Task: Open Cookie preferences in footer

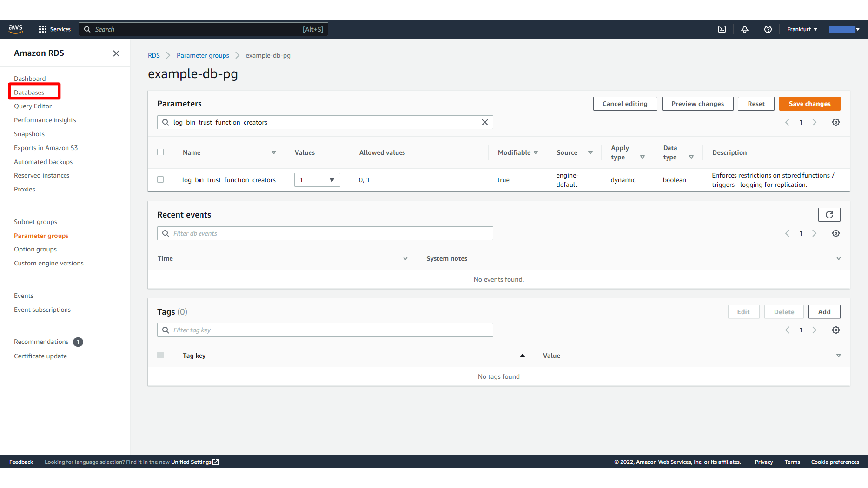Action: 835,462
